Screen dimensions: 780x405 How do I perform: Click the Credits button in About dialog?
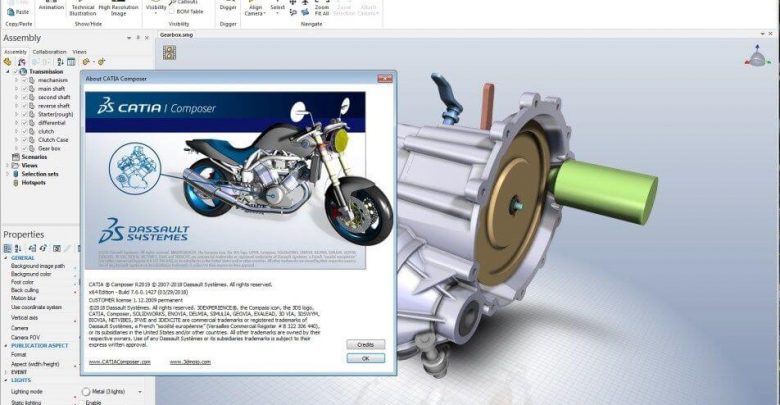tap(366, 344)
